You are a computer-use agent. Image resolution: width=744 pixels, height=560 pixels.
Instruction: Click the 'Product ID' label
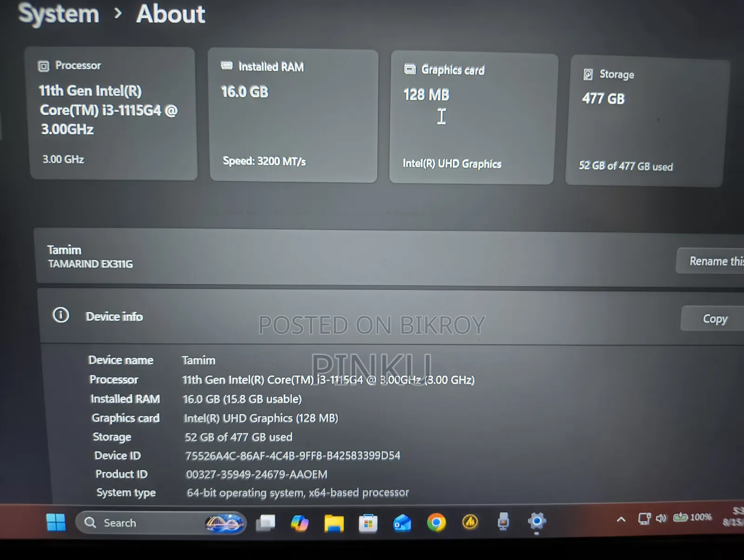[x=121, y=474]
